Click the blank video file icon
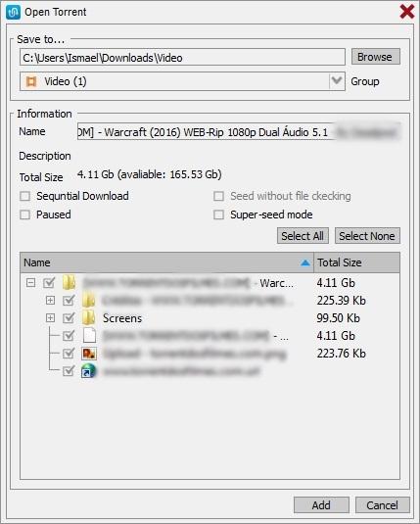Screen dimensions: 420x524 tap(89, 335)
